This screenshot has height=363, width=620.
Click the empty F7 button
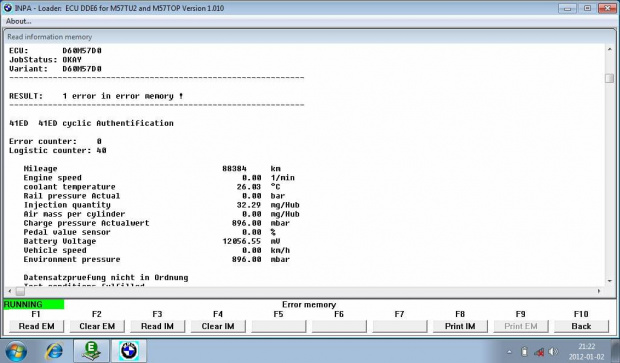[399, 326]
